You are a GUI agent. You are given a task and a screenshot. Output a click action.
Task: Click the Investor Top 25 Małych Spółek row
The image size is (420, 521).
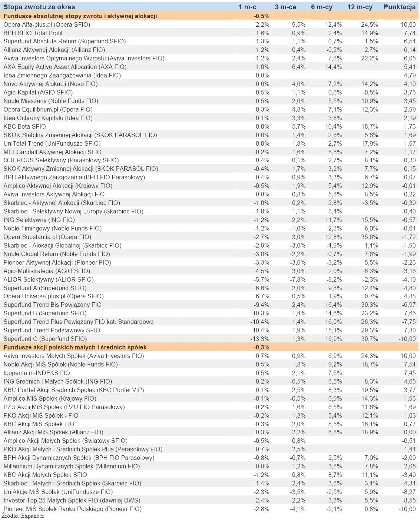[210, 500]
